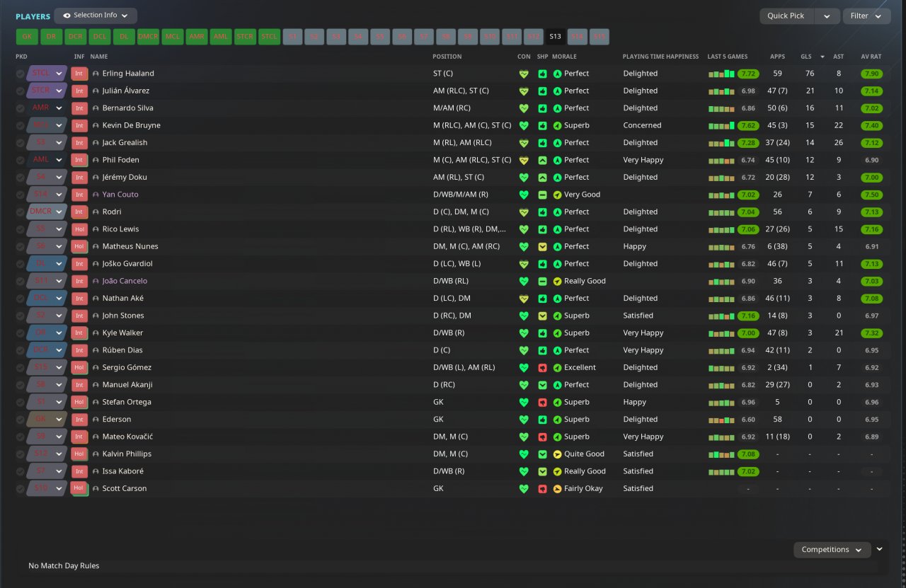Select the GK position pill
The width and height of the screenshot is (906, 588).
pos(27,37)
